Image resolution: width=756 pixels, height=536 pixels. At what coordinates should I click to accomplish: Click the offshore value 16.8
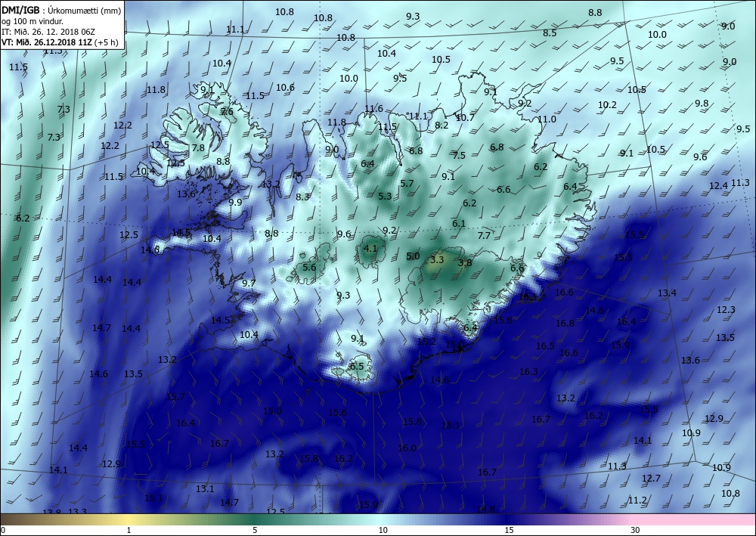tap(565, 323)
